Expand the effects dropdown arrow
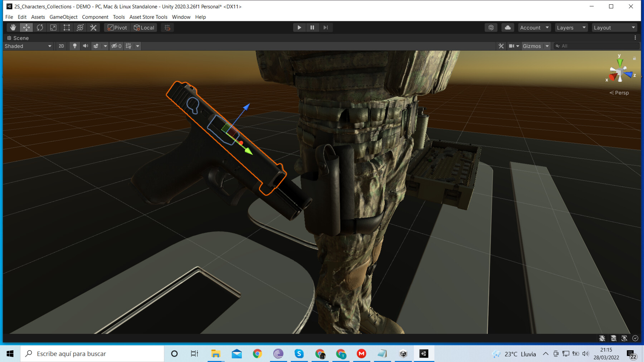Viewport: 644px width, 362px height. tap(105, 46)
